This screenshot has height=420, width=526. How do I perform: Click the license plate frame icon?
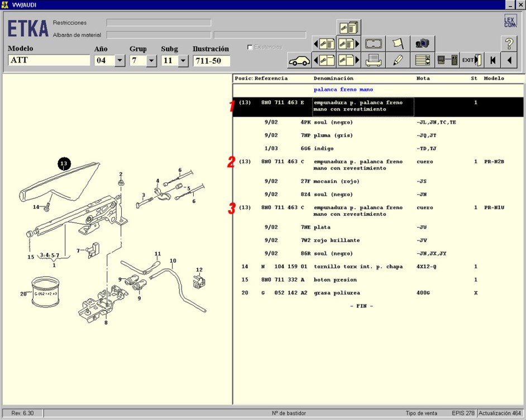tap(374, 44)
